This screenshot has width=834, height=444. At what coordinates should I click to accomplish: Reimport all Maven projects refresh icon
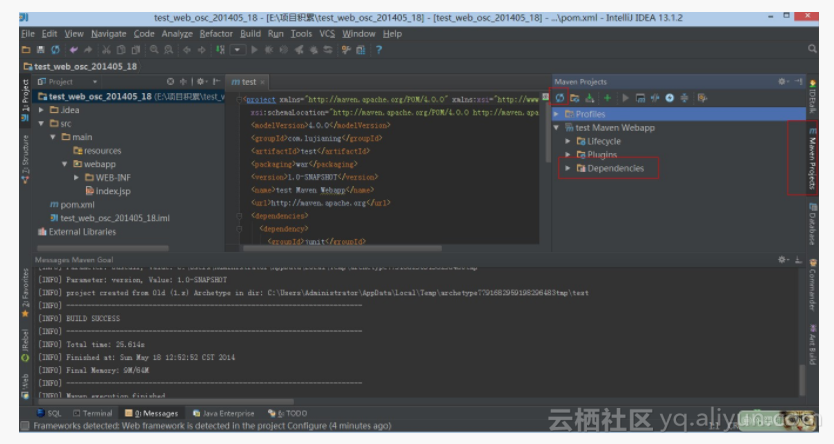[560, 98]
